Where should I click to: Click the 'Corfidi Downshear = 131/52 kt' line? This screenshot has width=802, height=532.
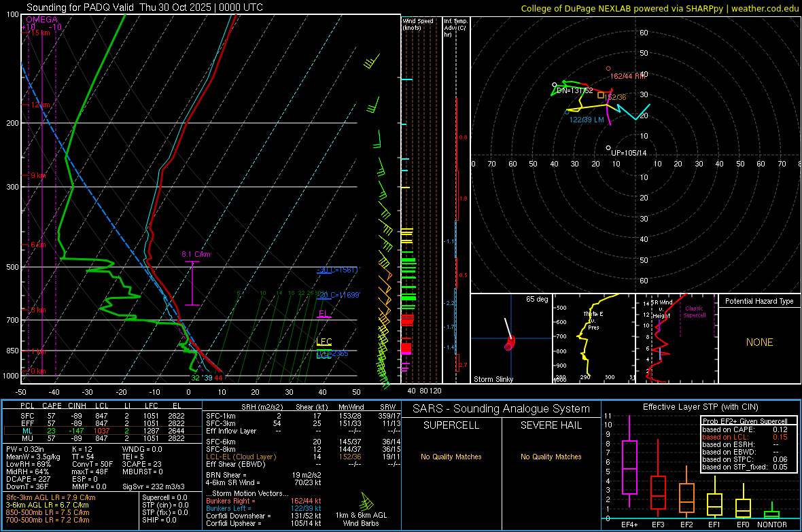tap(264, 516)
